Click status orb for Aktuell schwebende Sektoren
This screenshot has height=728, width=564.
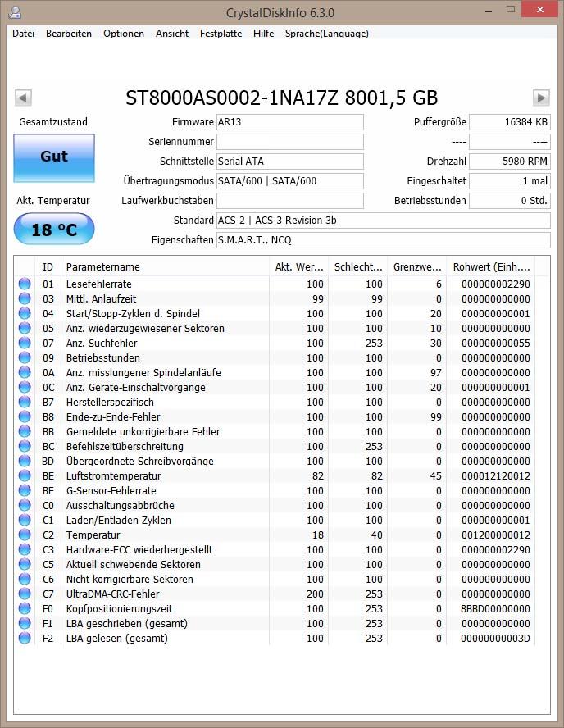click(x=25, y=564)
